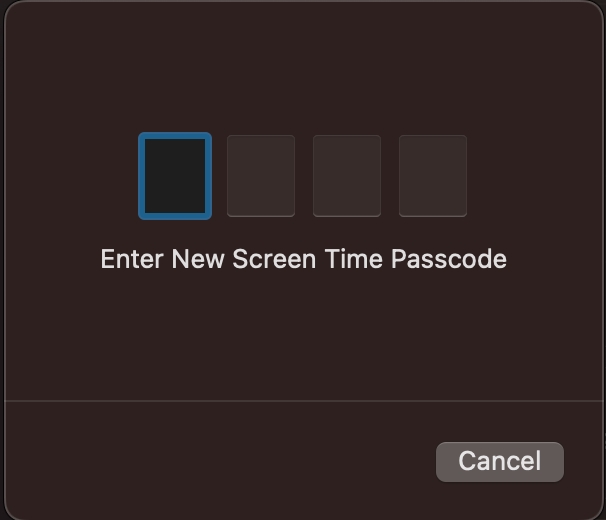
Task: Select the fourth passcode digit box
Action: pyautogui.click(x=433, y=176)
